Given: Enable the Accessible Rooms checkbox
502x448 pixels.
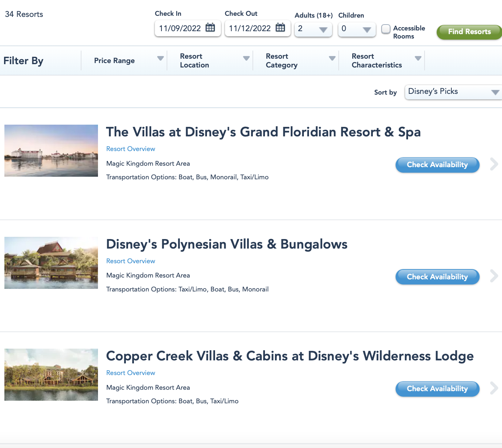Looking at the screenshot, I should click(386, 29).
